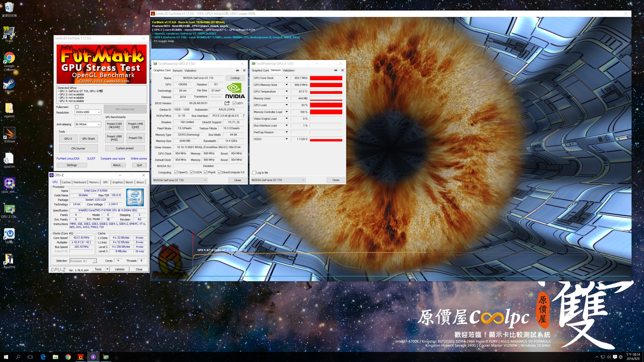Screen dimensions: 644x362
Task: Select the Steam desktop shortcut
Action: tap(9, 85)
